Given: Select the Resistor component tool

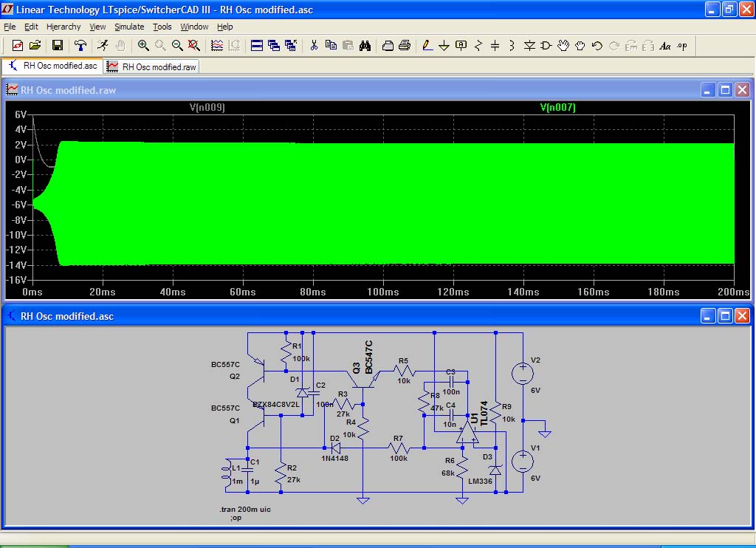Looking at the screenshot, I should [478, 45].
